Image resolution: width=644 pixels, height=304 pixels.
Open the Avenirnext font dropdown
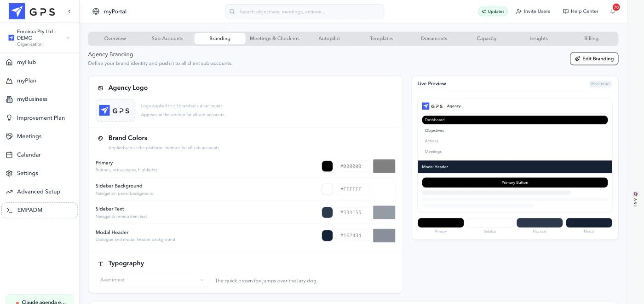tap(152, 280)
